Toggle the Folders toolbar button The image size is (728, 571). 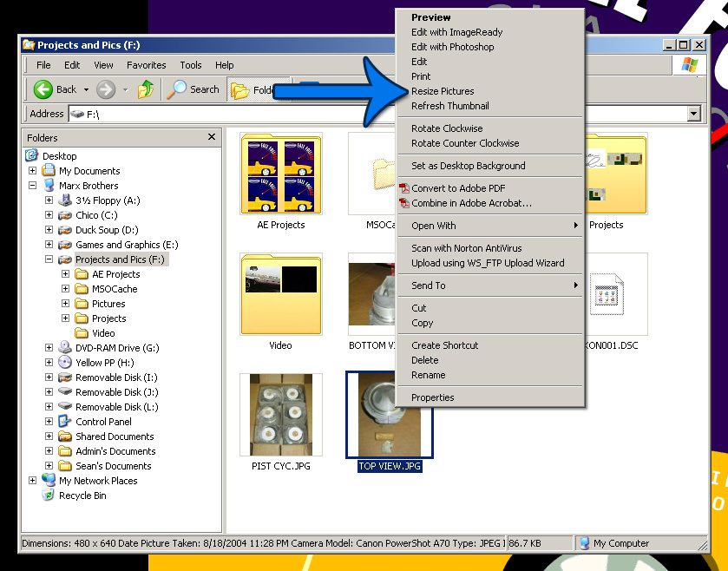click(257, 89)
